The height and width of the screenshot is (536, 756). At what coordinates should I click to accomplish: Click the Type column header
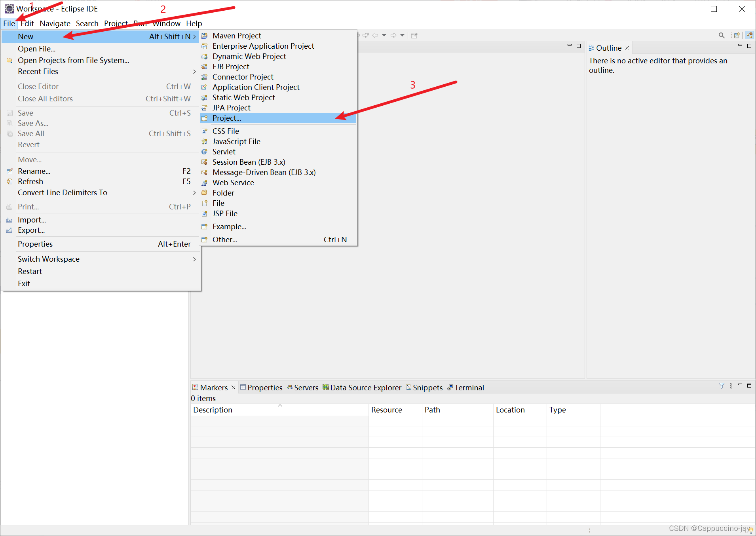tap(573, 410)
